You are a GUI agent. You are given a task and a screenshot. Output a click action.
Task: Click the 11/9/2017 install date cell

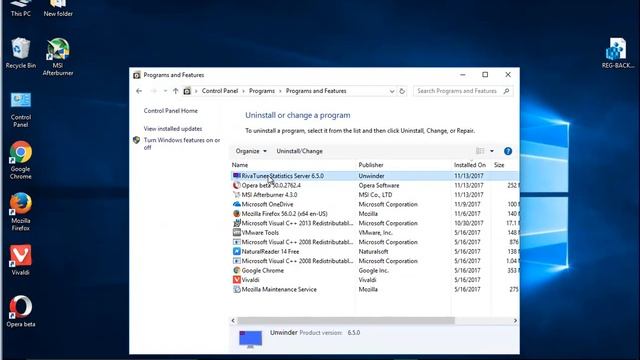467,204
